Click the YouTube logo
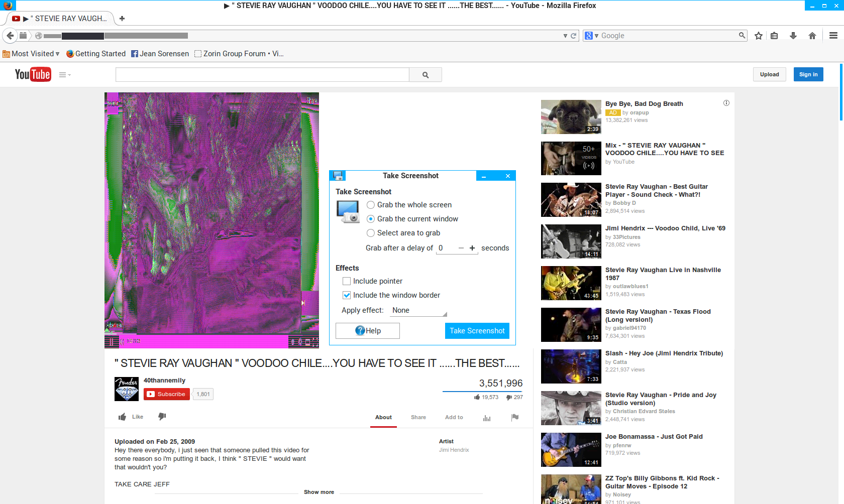The height and width of the screenshot is (504, 844). [33, 74]
